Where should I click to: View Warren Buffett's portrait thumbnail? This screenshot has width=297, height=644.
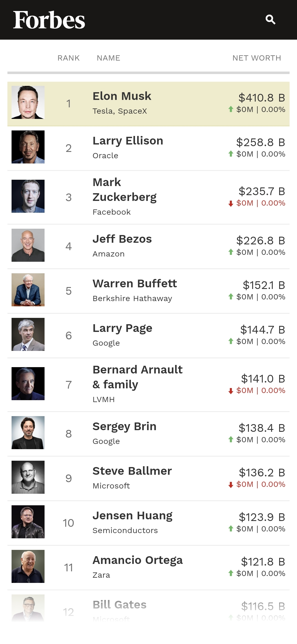pos(28,290)
